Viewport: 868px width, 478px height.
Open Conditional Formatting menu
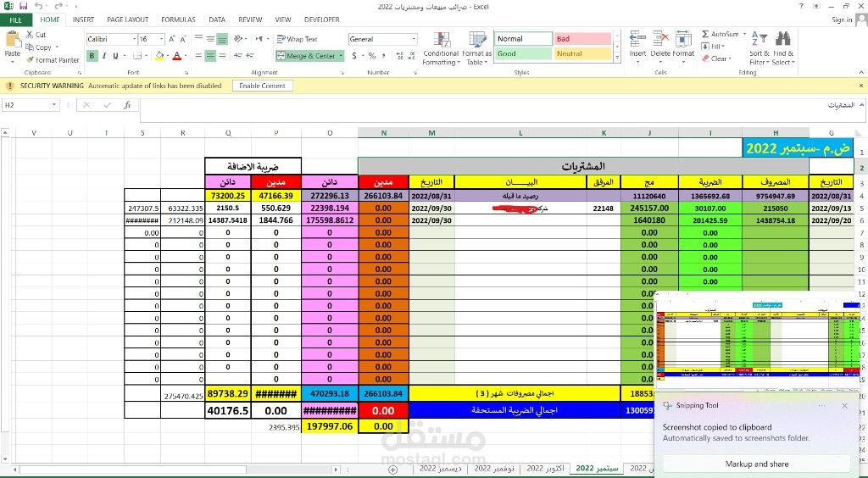441,48
